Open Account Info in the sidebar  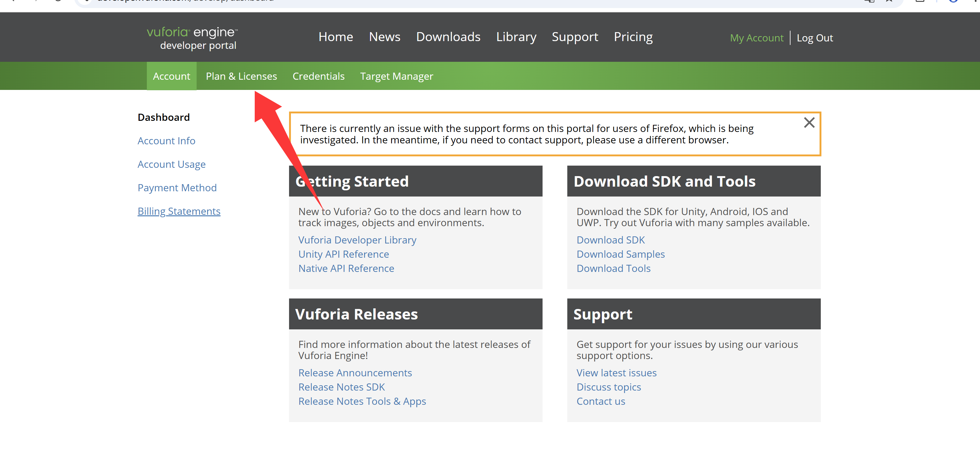pos(166,141)
